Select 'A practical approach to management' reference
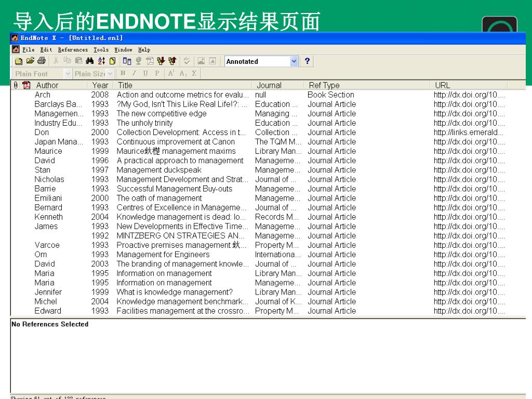The width and height of the screenshot is (532, 399). 268,161
